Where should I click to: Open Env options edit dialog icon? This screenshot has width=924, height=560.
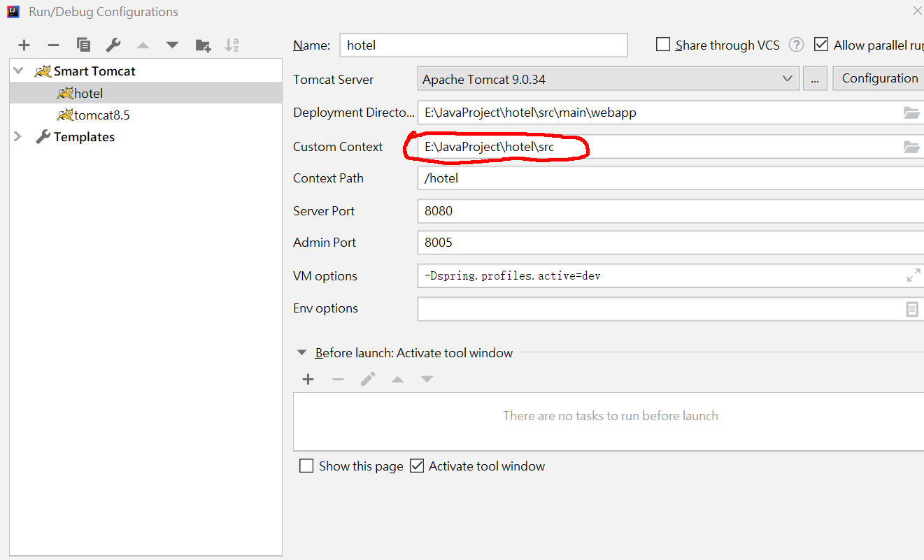point(912,309)
